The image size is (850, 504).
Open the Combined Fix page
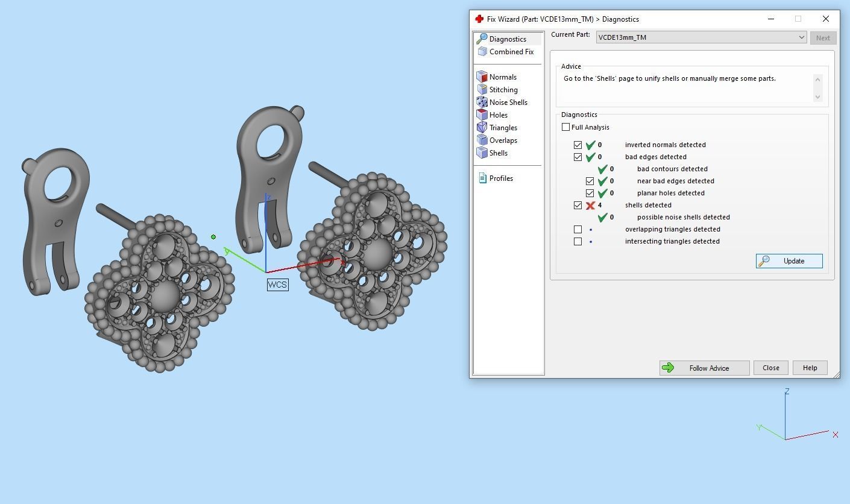pos(511,51)
